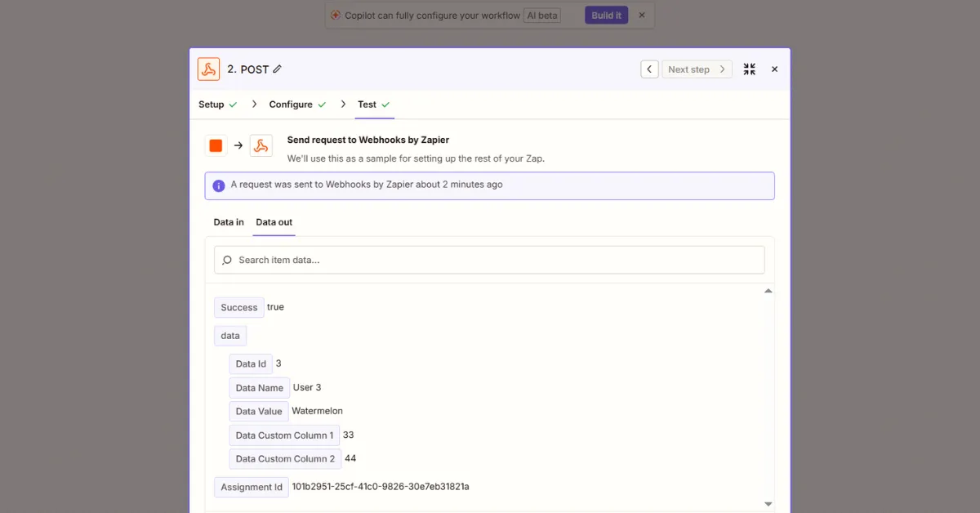The height and width of the screenshot is (513, 980).
Task: Click the collapse panel arrows icon
Action: pos(749,69)
